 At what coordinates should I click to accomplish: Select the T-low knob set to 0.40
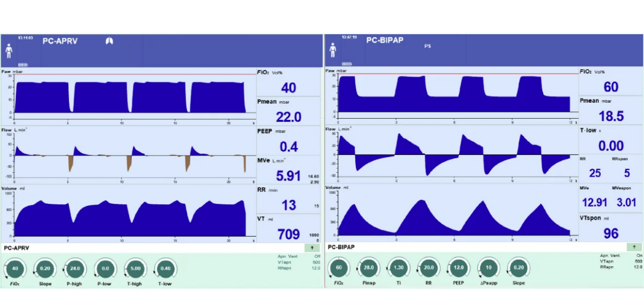pos(165,269)
